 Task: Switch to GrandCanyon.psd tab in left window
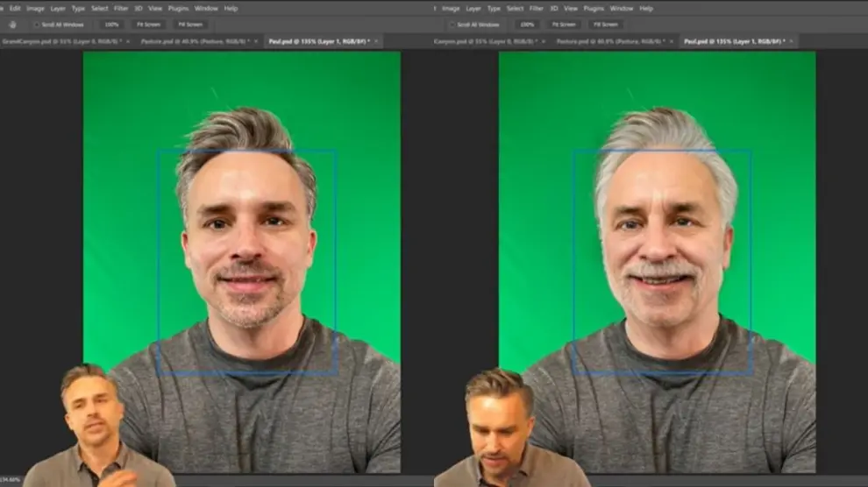[x=61, y=41]
